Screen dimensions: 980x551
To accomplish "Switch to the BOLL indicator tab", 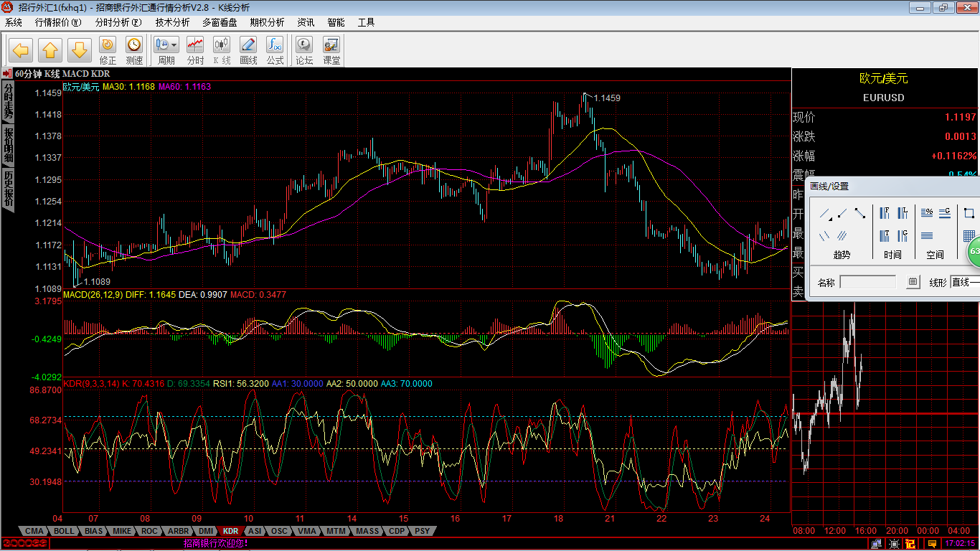I will click(x=64, y=531).
